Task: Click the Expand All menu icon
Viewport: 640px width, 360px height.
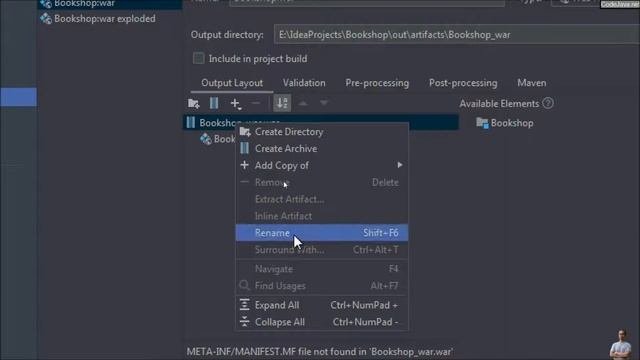Action: (x=244, y=304)
